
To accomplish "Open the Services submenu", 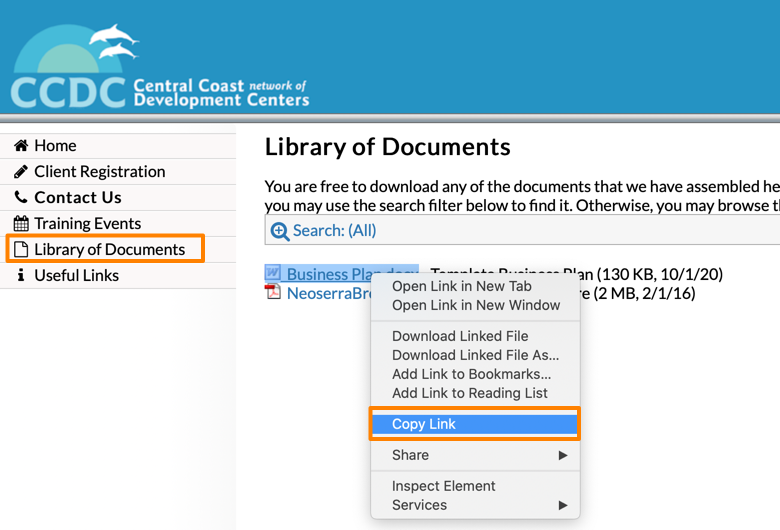I will (x=475, y=505).
